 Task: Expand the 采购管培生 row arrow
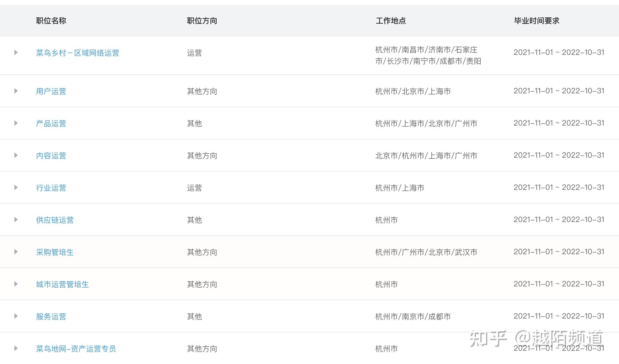click(x=16, y=252)
